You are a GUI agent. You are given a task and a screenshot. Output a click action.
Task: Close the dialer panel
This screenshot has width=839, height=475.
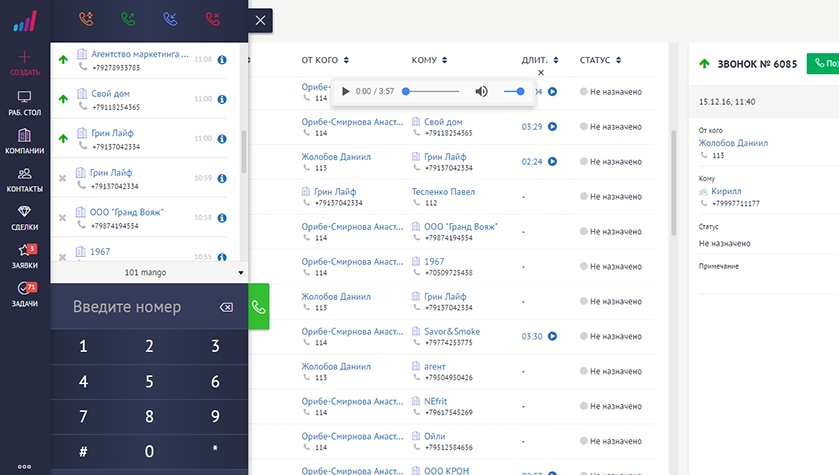click(x=260, y=20)
